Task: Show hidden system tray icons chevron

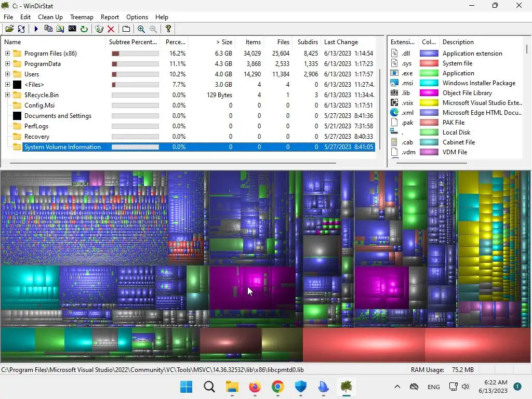Action: [397, 387]
